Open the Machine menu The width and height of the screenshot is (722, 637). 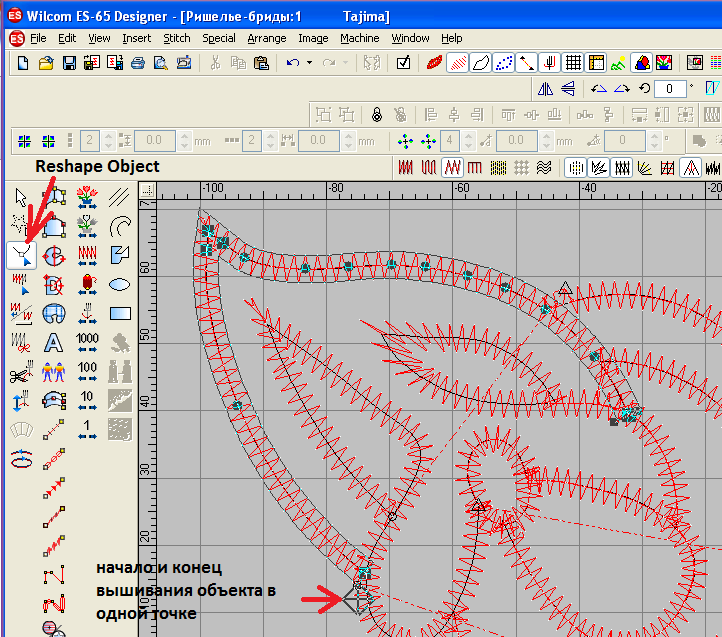point(359,38)
